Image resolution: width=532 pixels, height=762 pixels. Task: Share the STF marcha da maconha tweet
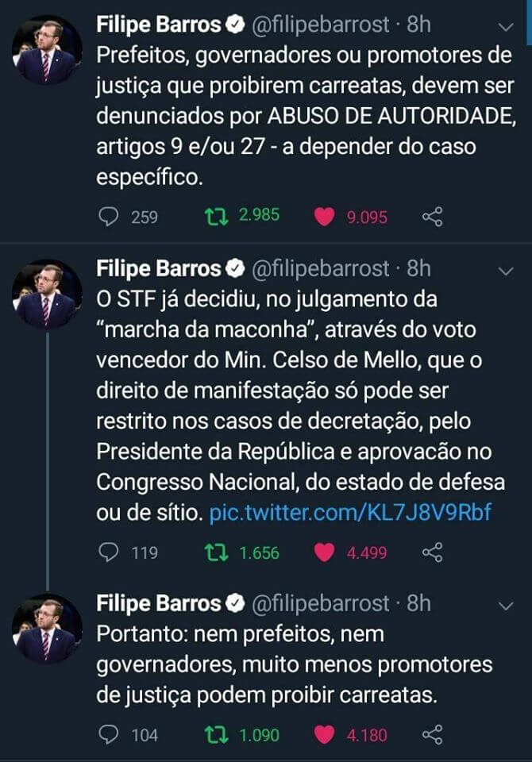coord(432,552)
